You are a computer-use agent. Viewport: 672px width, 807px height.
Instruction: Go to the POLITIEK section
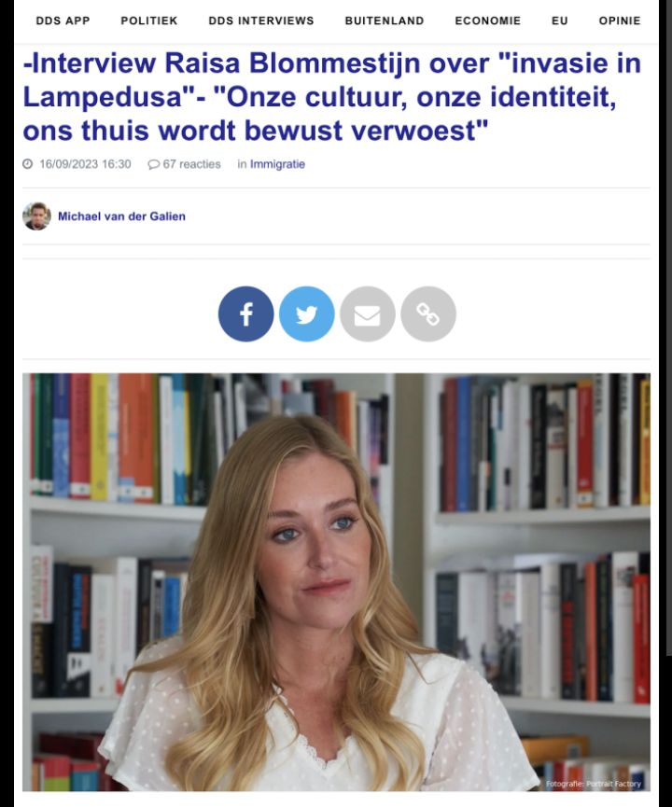click(x=148, y=21)
